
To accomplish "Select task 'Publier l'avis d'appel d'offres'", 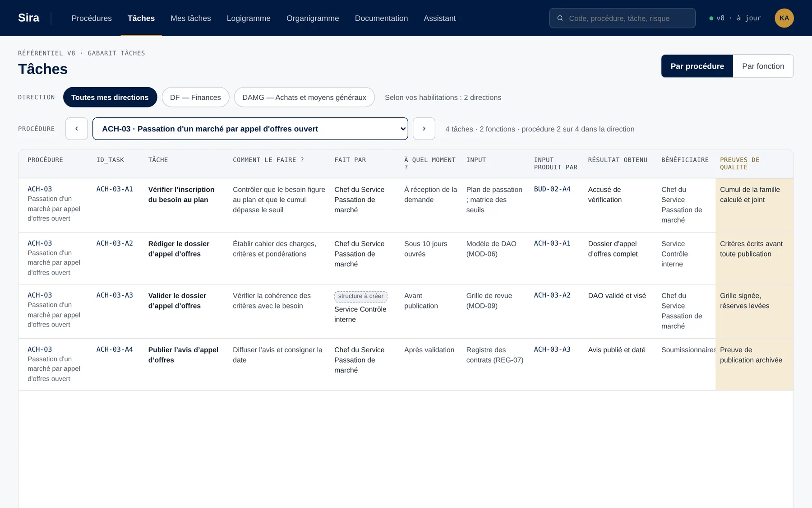I will pos(183,355).
